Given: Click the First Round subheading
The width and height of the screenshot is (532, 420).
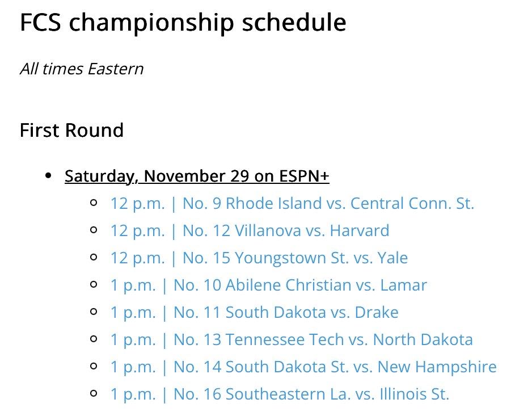Looking at the screenshot, I should pos(71,131).
